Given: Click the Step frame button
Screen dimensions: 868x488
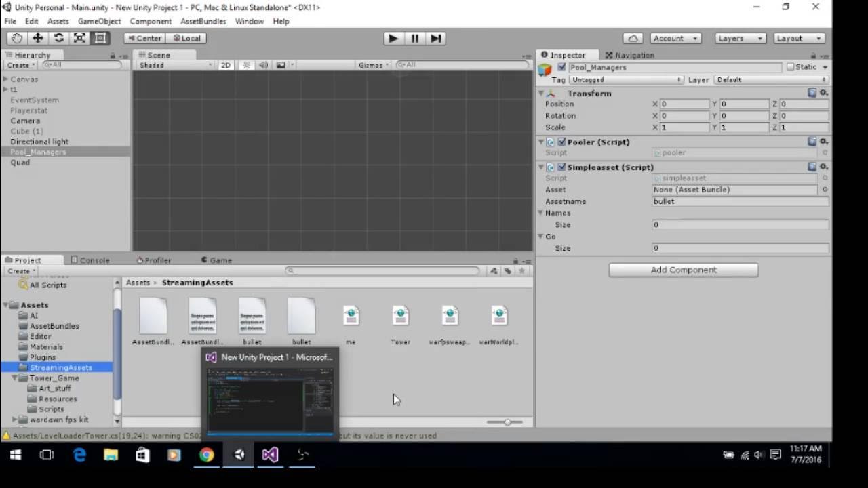Looking at the screenshot, I should point(436,39).
